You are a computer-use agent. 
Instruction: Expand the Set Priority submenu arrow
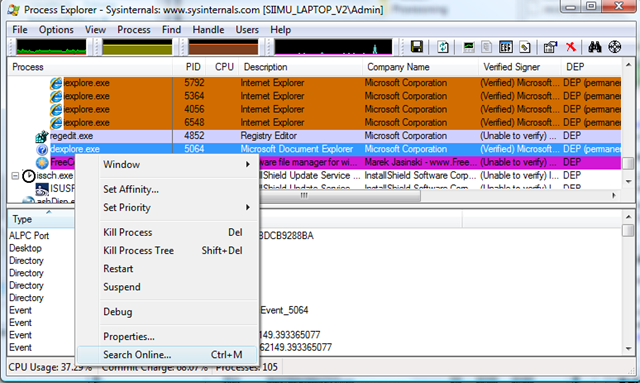tap(247, 207)
